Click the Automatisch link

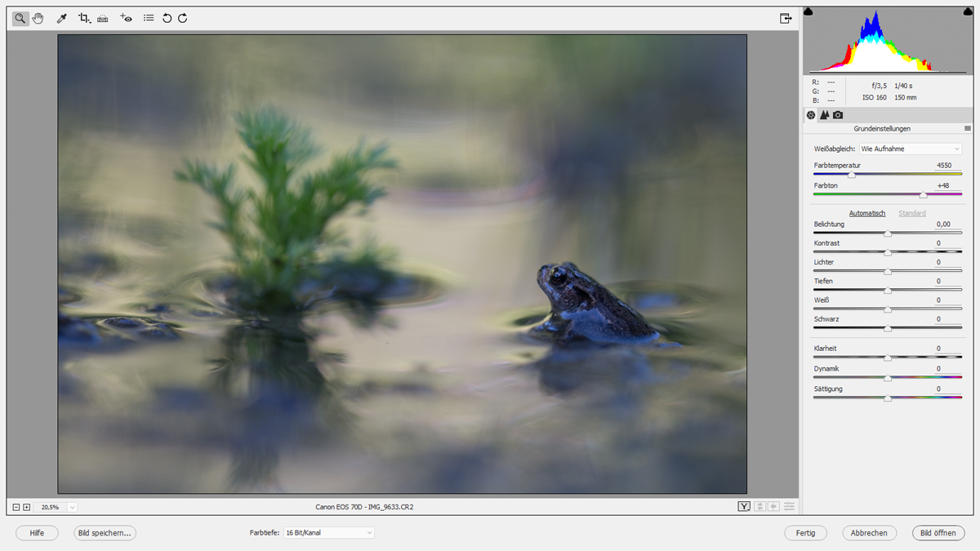[x=866, y=213]
